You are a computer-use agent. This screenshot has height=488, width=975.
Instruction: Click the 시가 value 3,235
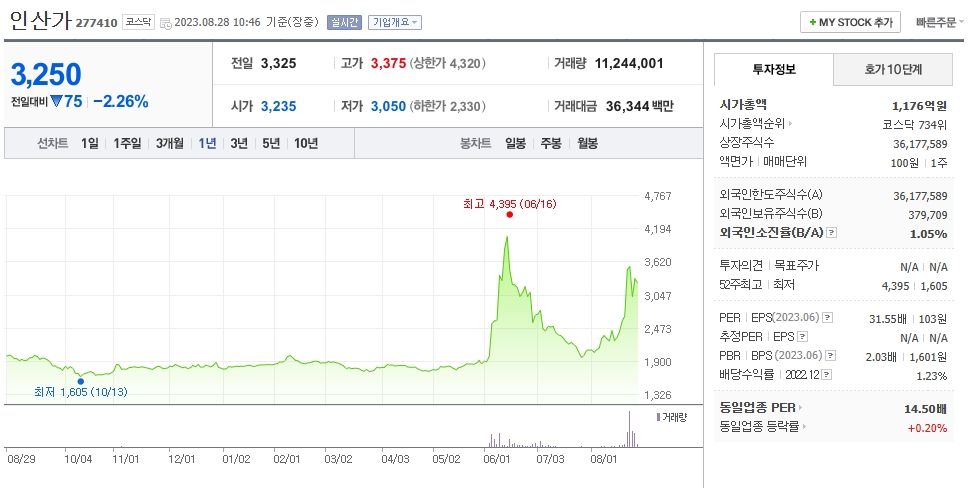[x=279, y=106]
